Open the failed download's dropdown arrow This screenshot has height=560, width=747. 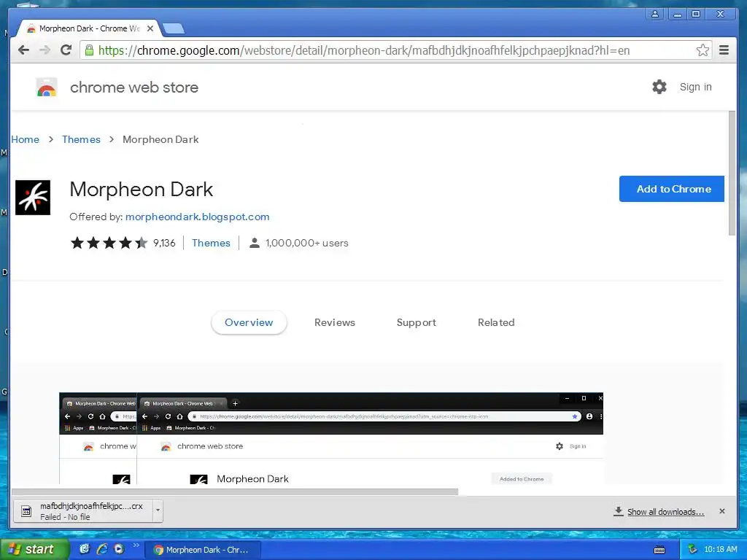point(158,511)
